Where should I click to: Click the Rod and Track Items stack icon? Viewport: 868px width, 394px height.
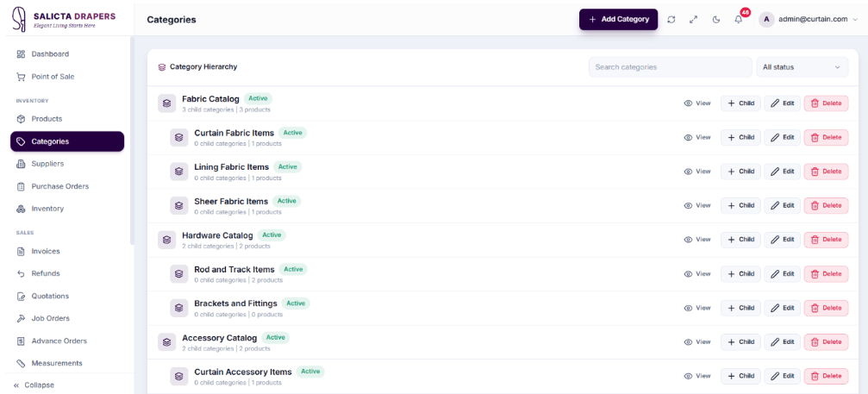point(178,274)
